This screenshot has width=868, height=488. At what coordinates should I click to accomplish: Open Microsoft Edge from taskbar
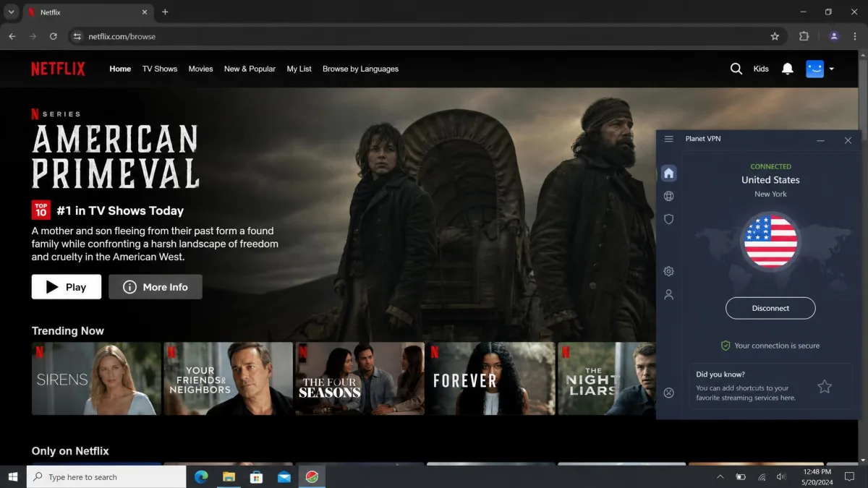(201, 477)
